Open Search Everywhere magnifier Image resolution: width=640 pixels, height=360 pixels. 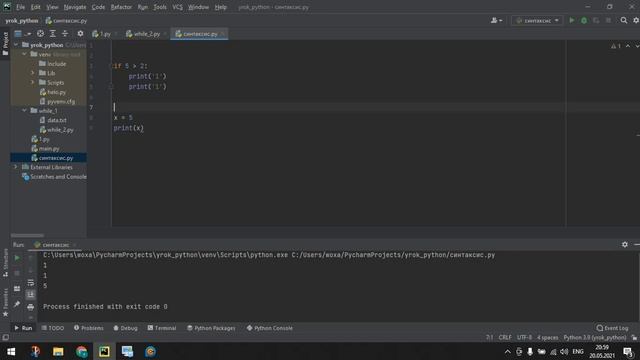pyautogui.click(x=624, y=20)
